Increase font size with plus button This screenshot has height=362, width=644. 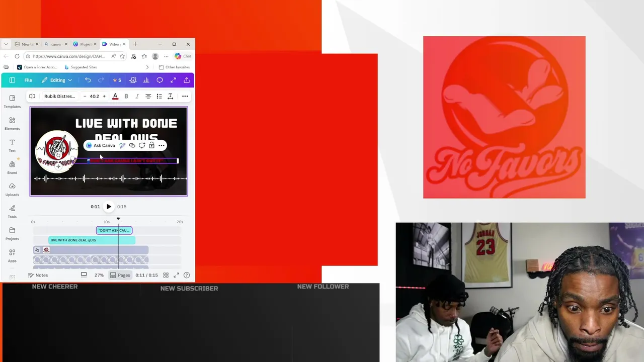104,96
